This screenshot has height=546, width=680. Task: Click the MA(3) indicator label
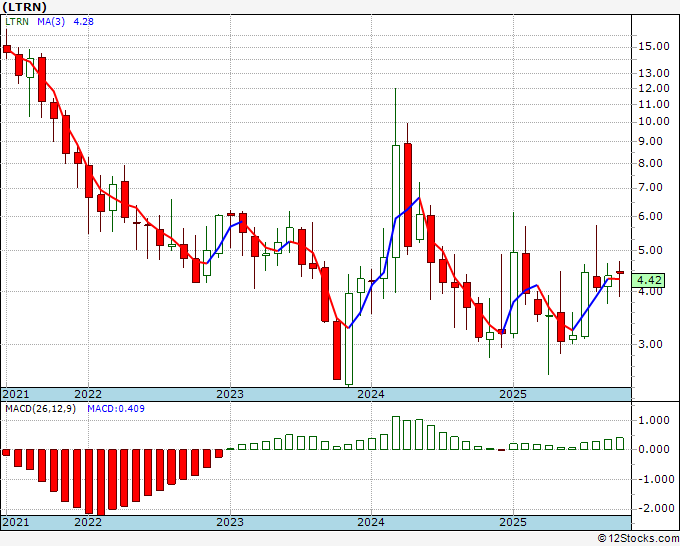pyautogui.click(x=51, y=22)
